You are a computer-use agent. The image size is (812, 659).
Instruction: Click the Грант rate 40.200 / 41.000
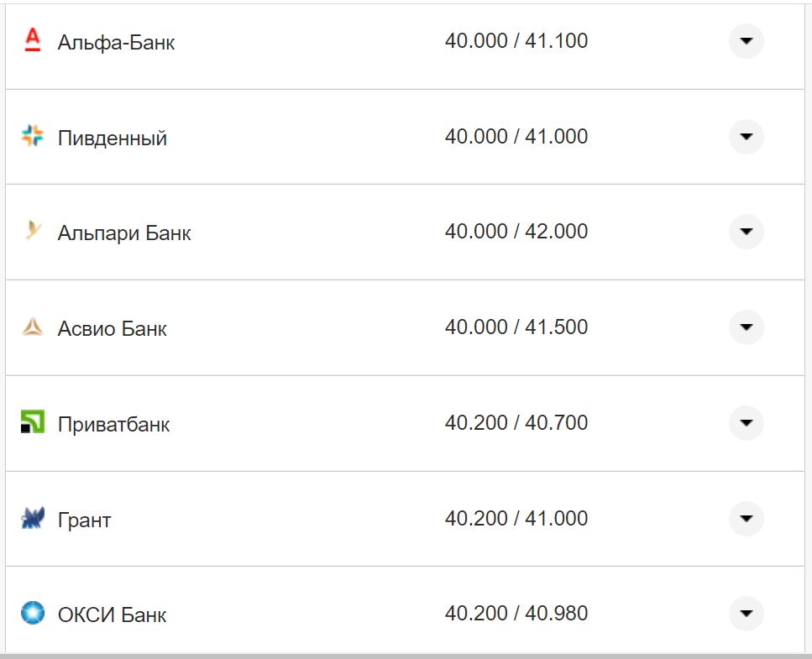(516, 518)
